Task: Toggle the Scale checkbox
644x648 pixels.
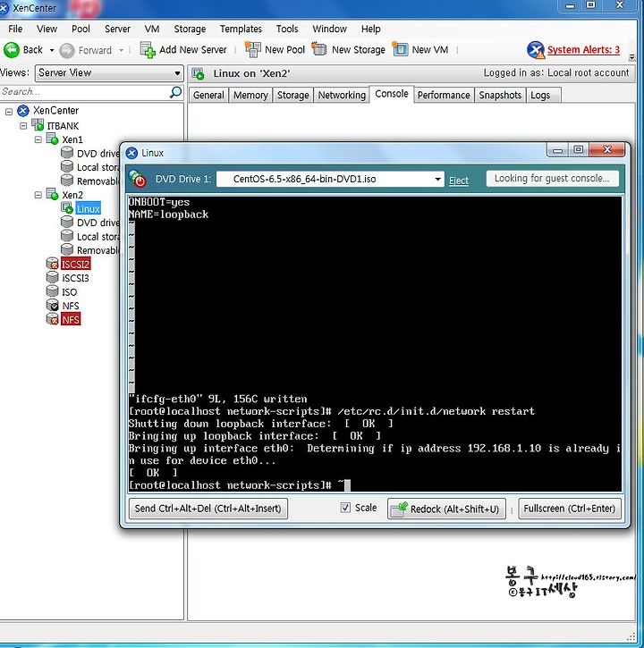Action: pos(345,508)
